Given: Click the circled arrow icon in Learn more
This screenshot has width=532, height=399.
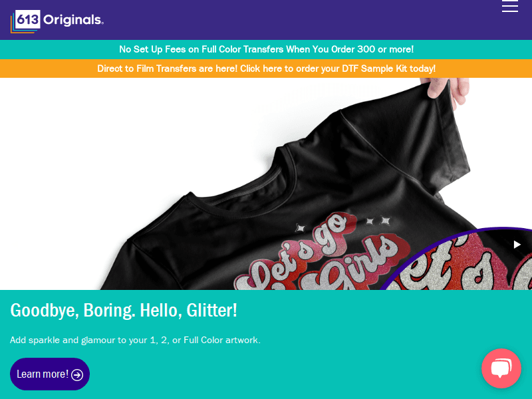Looking at the screenshot, I should (77, 374).
